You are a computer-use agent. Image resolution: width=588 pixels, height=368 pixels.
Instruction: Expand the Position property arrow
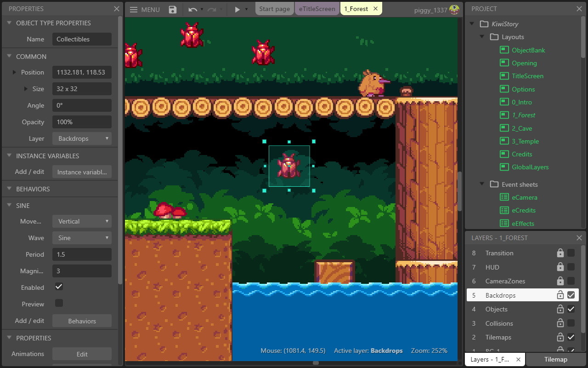(x=14, y=72)
